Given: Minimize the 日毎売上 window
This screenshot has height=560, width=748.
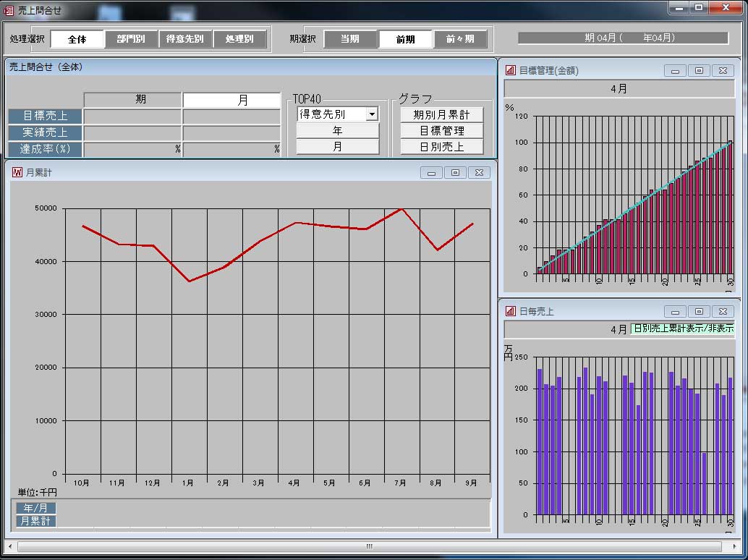Looking at the screenshot, I should pyautogui.click(x=675, y=312).
